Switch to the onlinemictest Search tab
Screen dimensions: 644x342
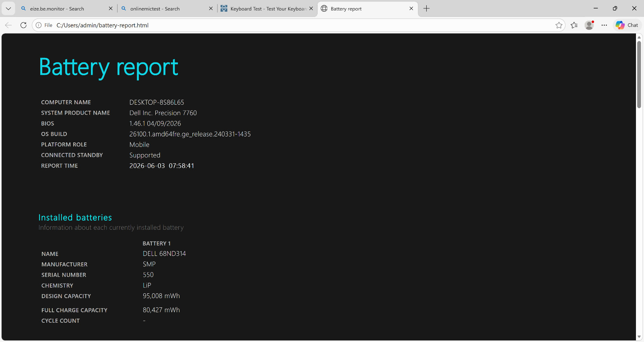[x=167, y=8]
